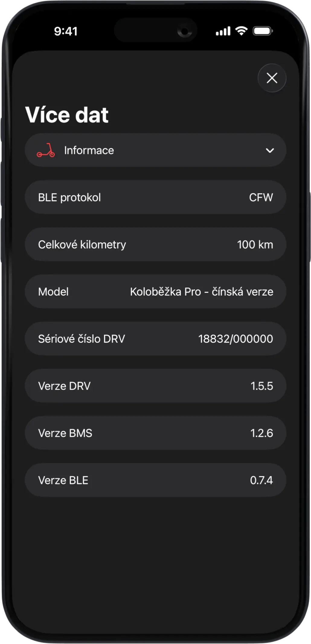Tap Koloběžka Pro - čínská verze text

click(x=201, y=292)
